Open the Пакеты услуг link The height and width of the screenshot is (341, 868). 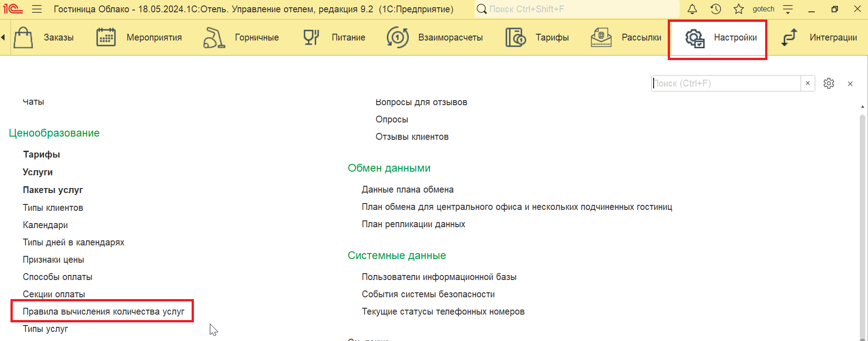pos(53,190)
